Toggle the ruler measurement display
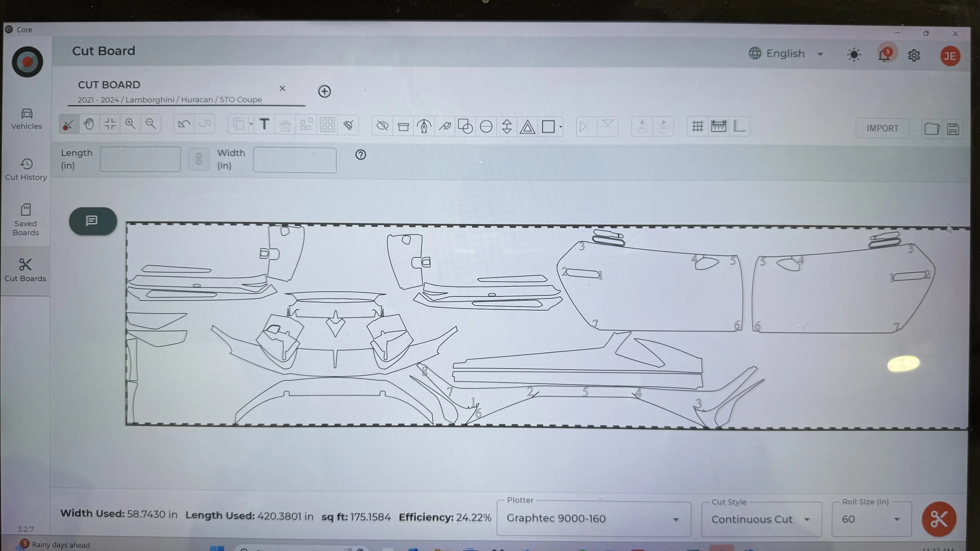Image resolution: width=980 pixels, height=551 pixels. point(719,127)
